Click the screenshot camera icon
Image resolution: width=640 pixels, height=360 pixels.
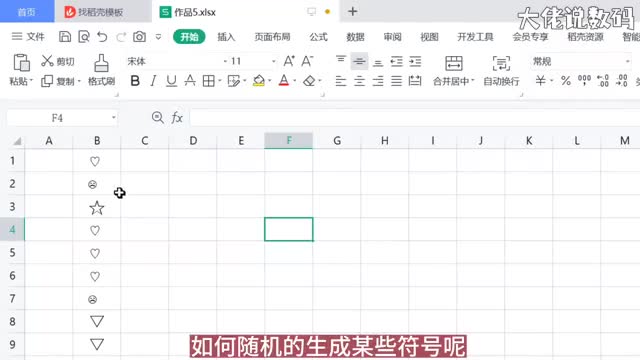pyautogui.click(x=139, y=37)
